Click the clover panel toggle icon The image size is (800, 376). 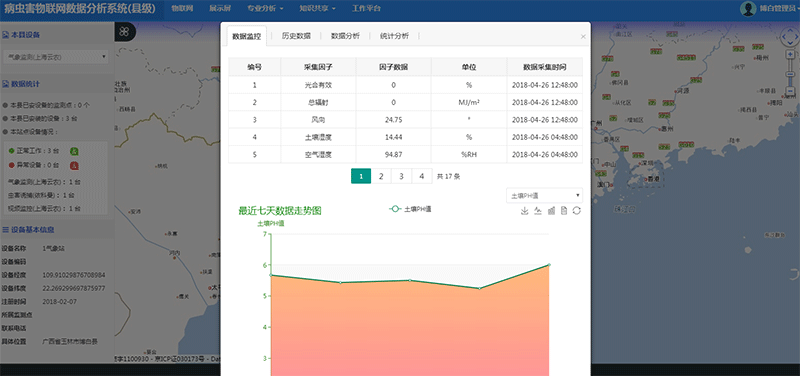(124, 32)
